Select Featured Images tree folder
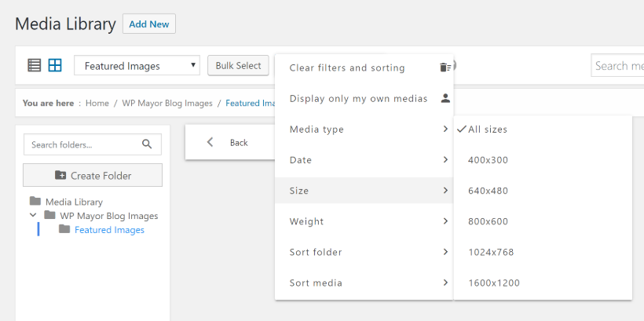 click(x=109, y=229)
